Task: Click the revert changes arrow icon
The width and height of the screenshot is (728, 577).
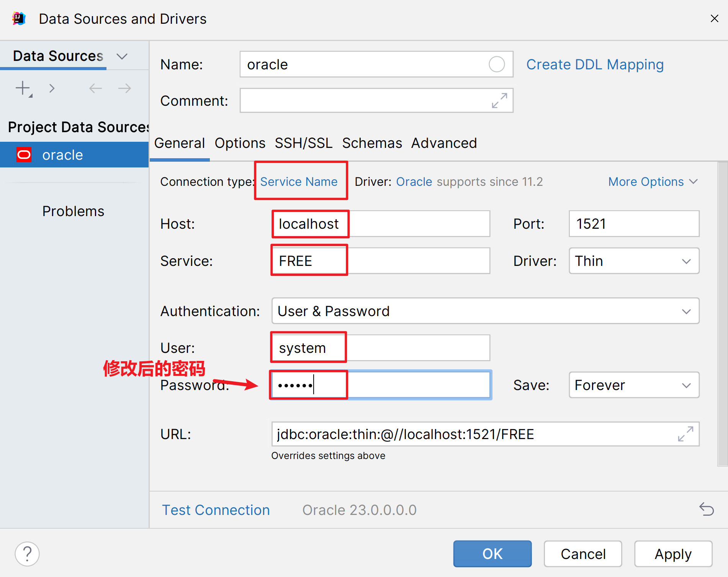Action: pyautogui.click(x=707, y=509)
